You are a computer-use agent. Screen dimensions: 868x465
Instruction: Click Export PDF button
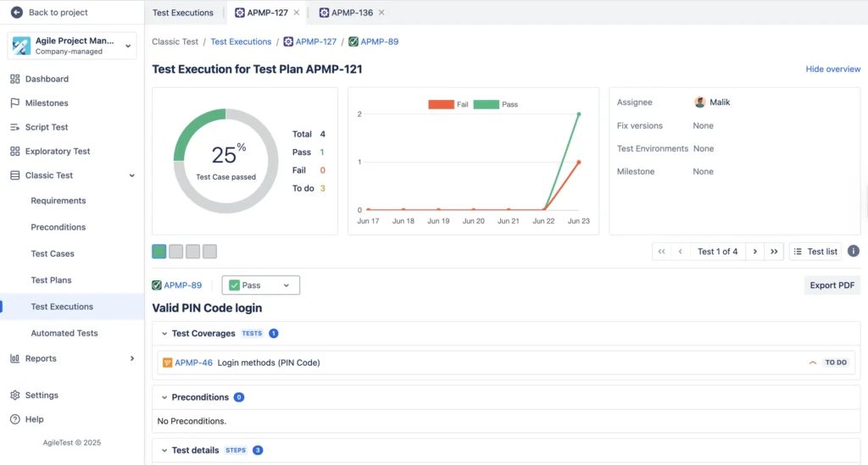[x=832, y=285]
